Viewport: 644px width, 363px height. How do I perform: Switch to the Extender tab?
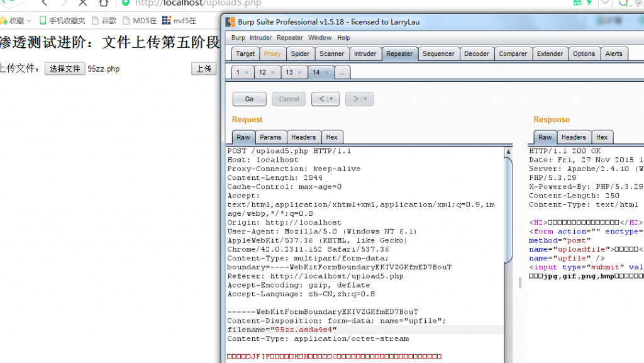coord(550,54)
